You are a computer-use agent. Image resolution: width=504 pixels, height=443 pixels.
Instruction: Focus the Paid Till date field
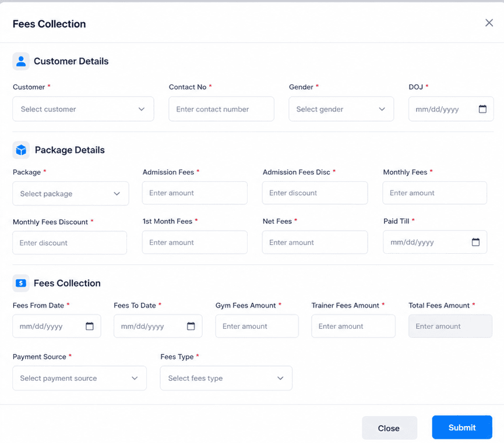point(435,242)
